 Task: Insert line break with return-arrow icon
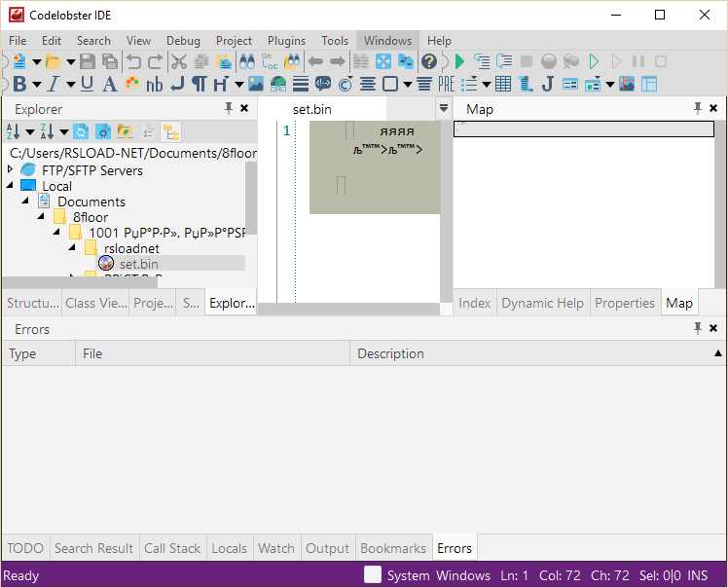[x=177, y=84]
